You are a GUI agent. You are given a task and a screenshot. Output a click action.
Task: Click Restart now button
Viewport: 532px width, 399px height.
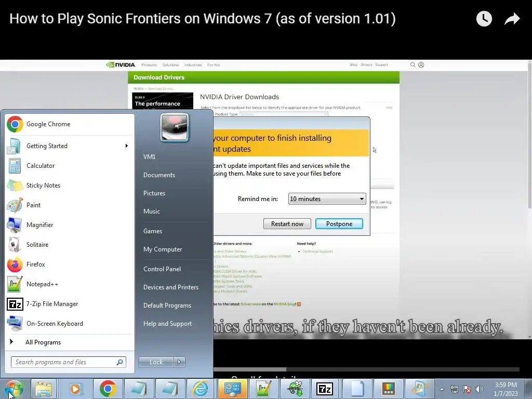(x=287, y=223)
